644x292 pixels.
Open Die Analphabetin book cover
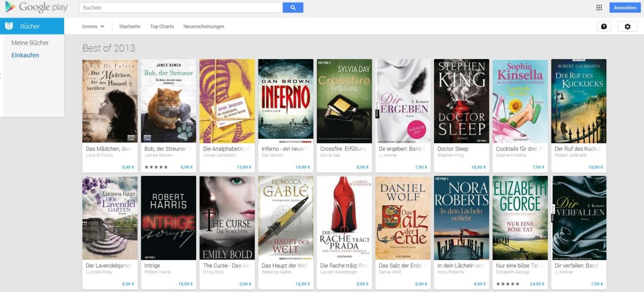click(x=227, y=101)
